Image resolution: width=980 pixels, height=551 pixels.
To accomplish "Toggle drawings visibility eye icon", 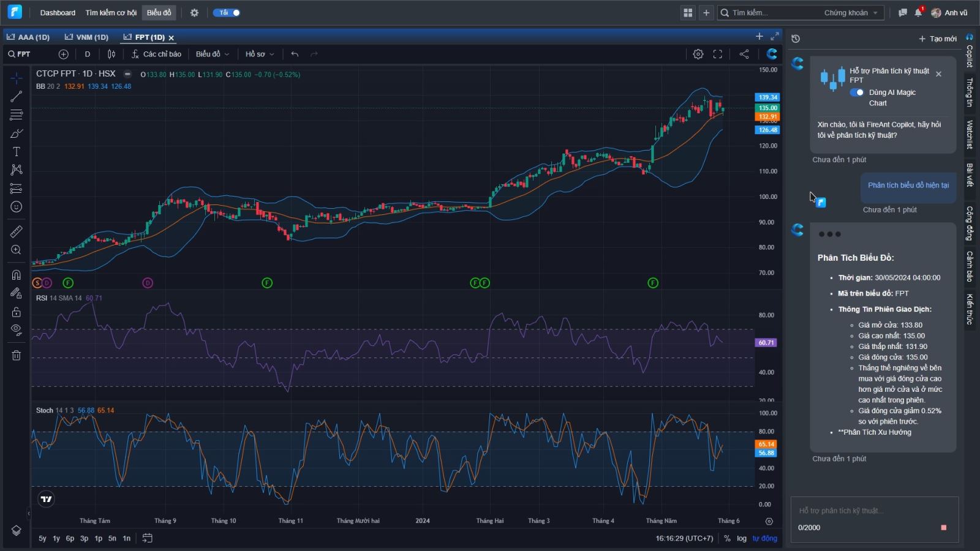I will [x=17, y=329].
